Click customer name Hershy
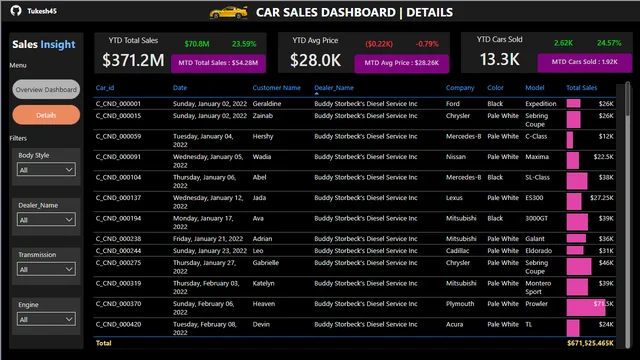Screen dimensions: 640x360 pos(263,136)
